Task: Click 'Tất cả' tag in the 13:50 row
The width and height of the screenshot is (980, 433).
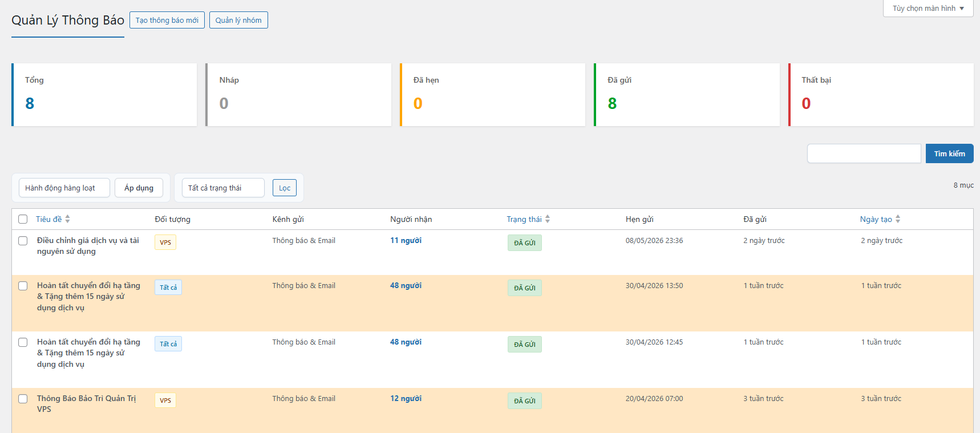Action: pos(168,288)
